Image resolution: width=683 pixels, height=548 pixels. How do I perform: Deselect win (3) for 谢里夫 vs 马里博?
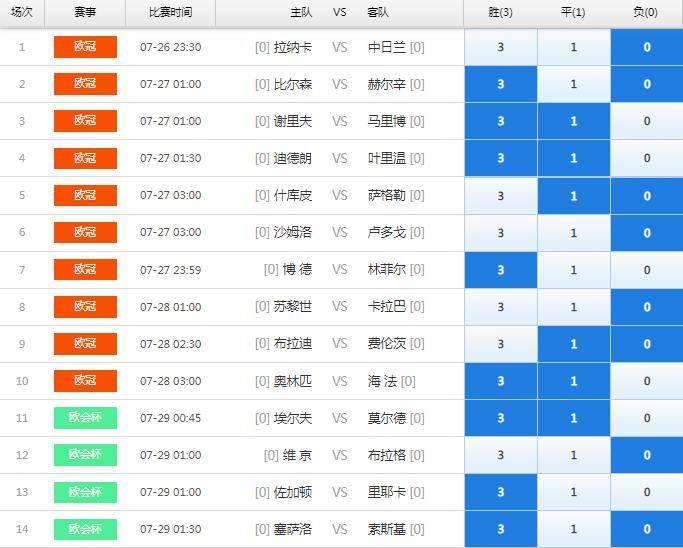click(500, 121)
